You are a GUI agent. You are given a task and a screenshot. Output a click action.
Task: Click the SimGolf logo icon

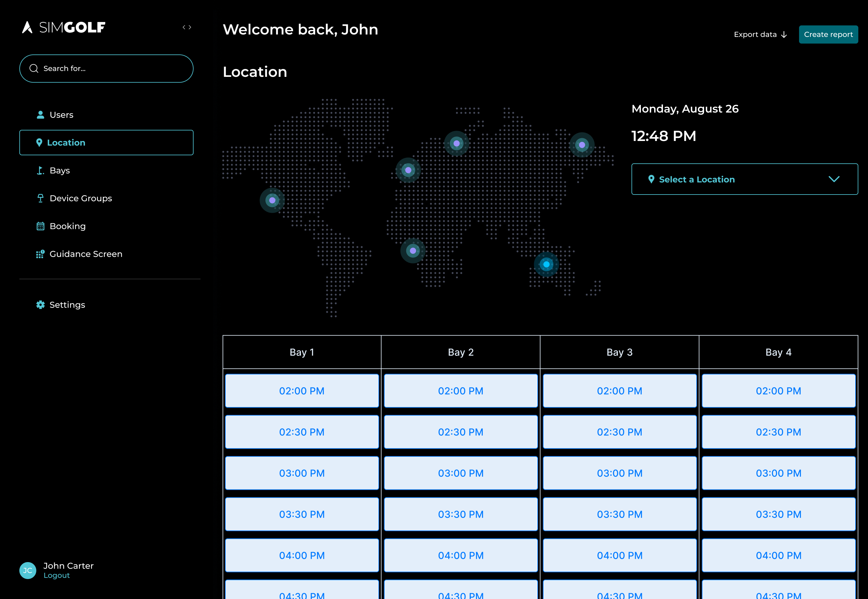click(28, 28)
